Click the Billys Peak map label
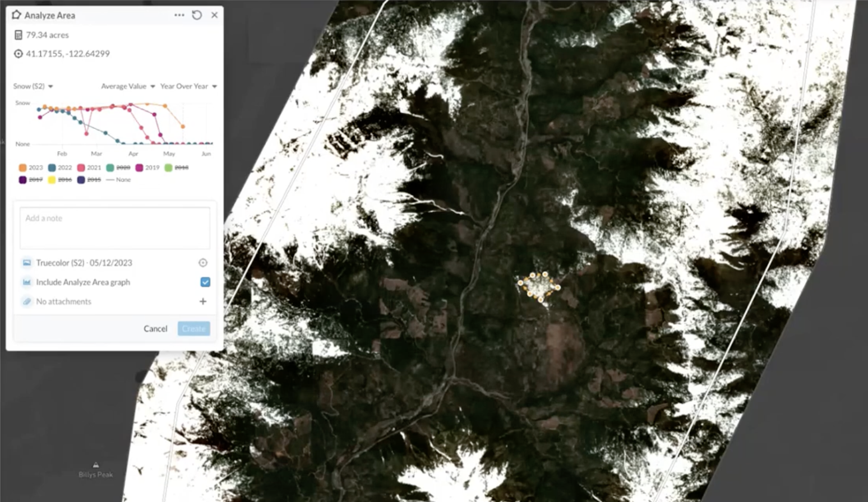 click(96, 475)
